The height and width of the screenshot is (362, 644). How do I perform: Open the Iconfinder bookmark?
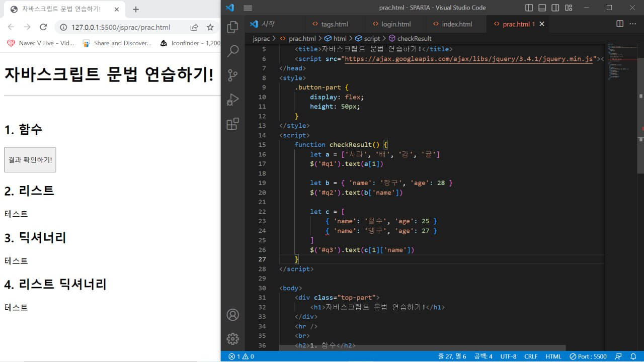(190, 43)
